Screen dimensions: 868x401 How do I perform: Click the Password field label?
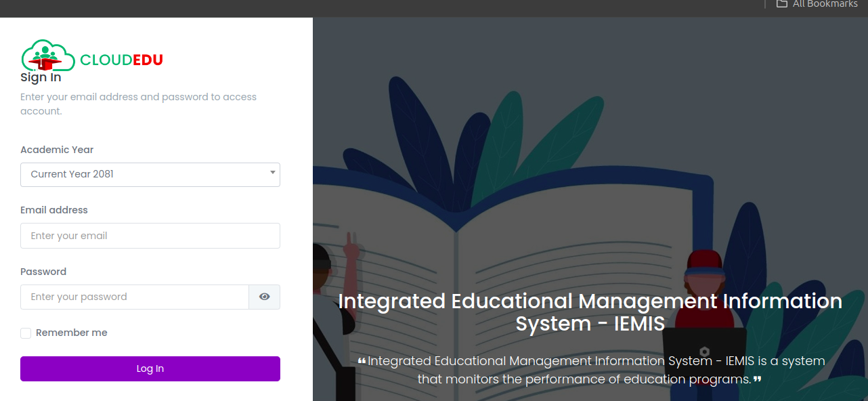pos(43,272)
